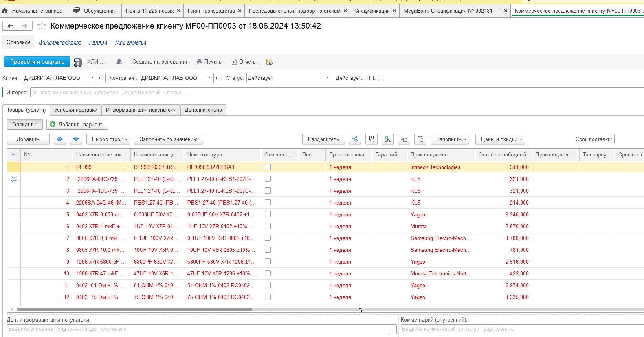Click the split row arrows icon
Screen dimensions: 644x337
[355, 139]
